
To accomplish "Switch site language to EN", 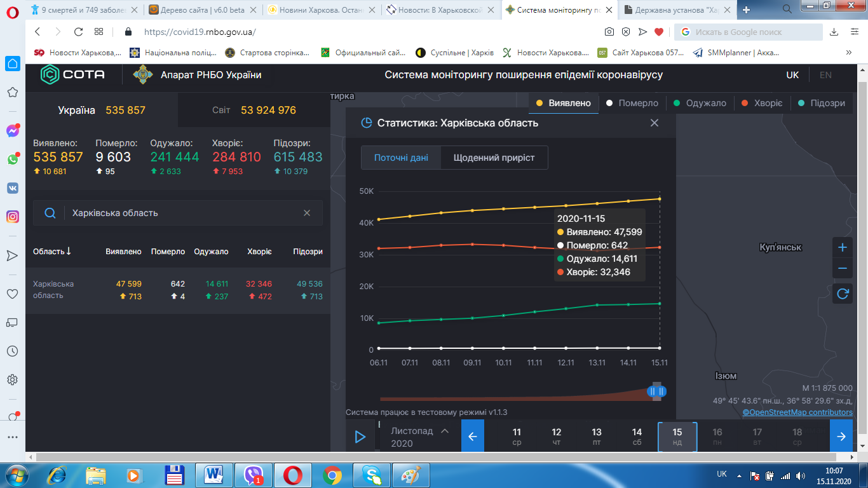I will [825, 75].
